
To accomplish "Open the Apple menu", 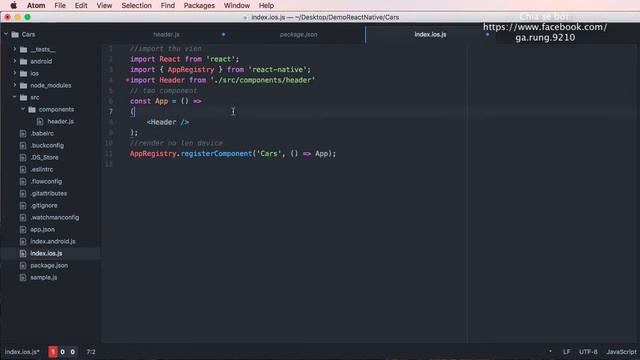I will tap(13, 5).
